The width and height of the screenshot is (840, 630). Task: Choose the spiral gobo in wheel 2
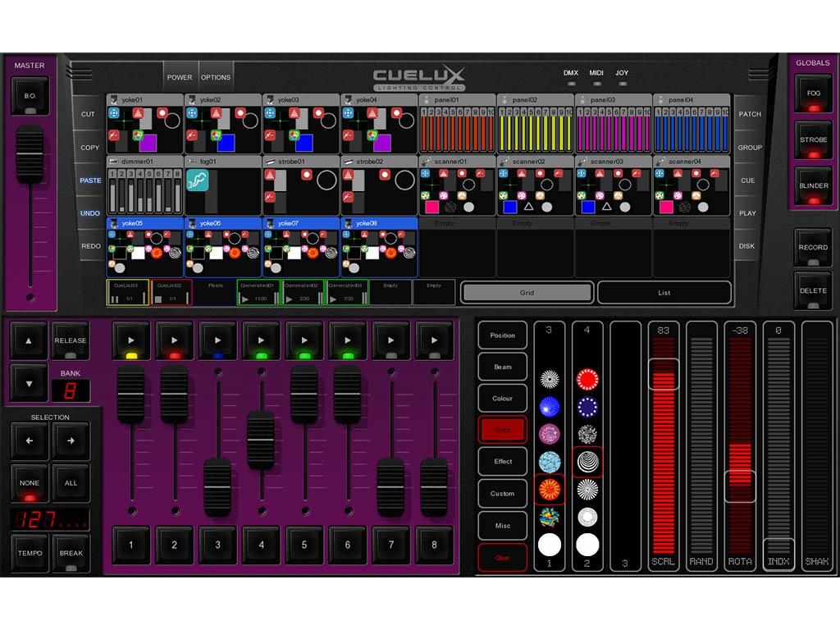(587, 462)
